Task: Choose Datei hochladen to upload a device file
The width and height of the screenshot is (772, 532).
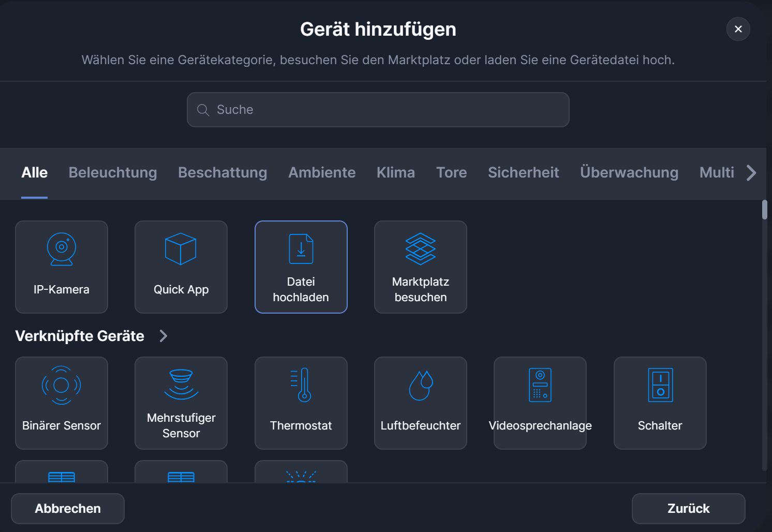Action: coord(301,267)
